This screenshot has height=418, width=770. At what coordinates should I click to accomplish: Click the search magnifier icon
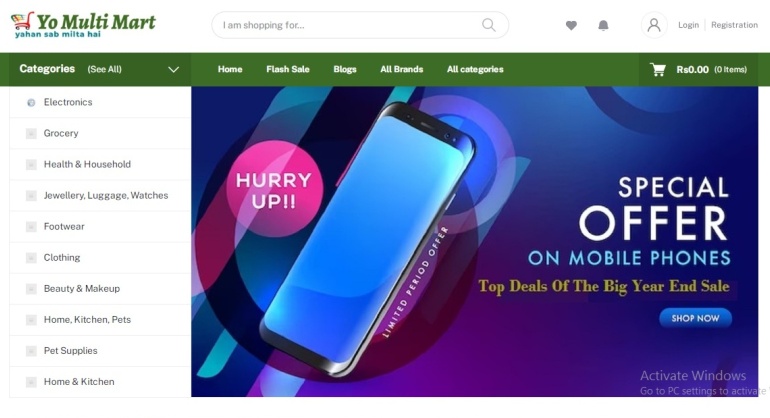pos(489,25)
